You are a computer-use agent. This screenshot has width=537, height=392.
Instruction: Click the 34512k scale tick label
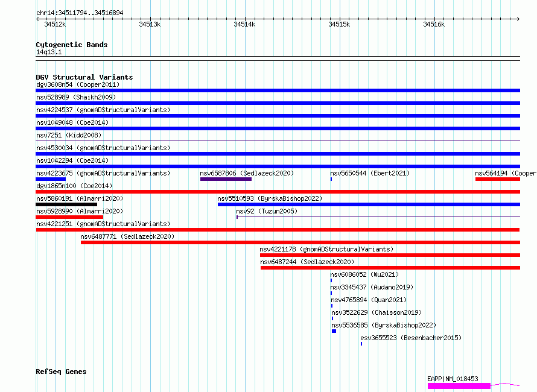[55, 24]
